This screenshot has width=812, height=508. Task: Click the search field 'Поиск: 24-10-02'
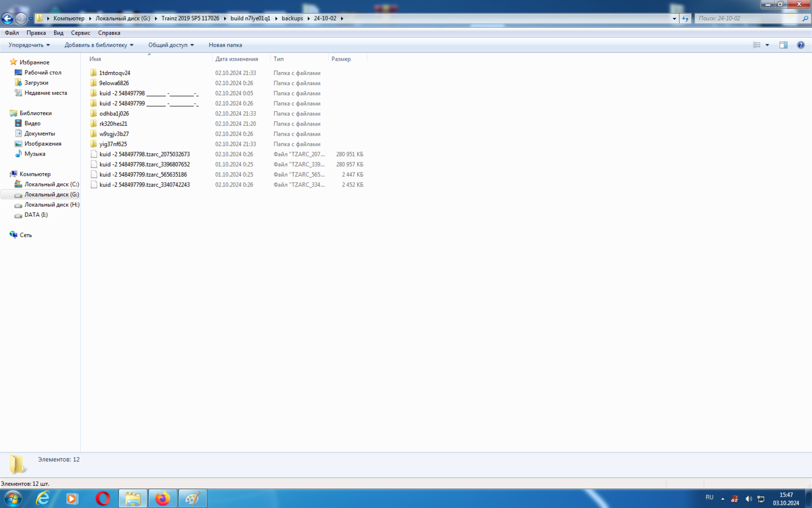coord(748,18)
